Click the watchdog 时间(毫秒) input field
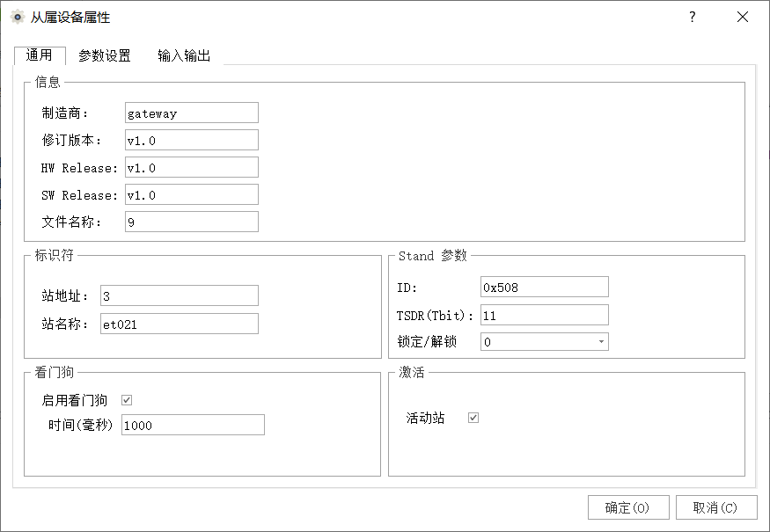Image resolution: width=770 pixels, height=532 pixels. 192,425
